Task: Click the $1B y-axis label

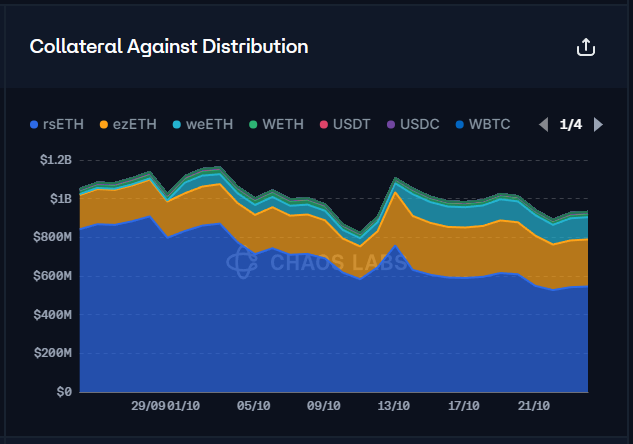Action: click(x=59, y=198)
